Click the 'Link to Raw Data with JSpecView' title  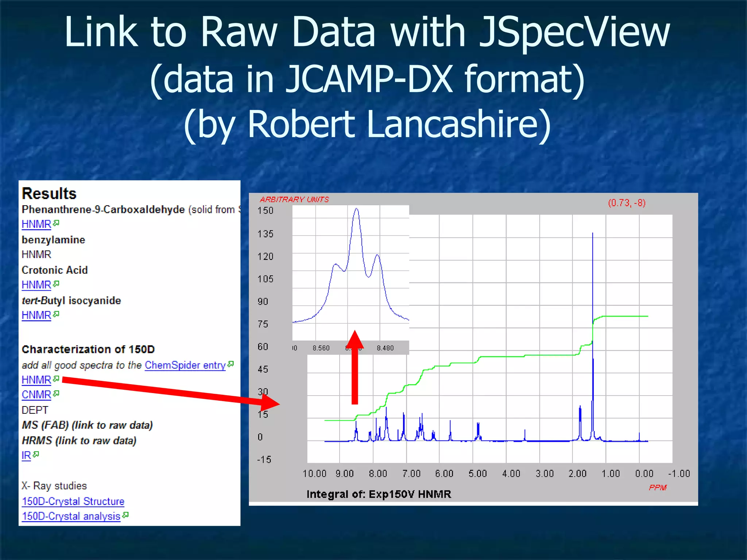pos(367,32)
